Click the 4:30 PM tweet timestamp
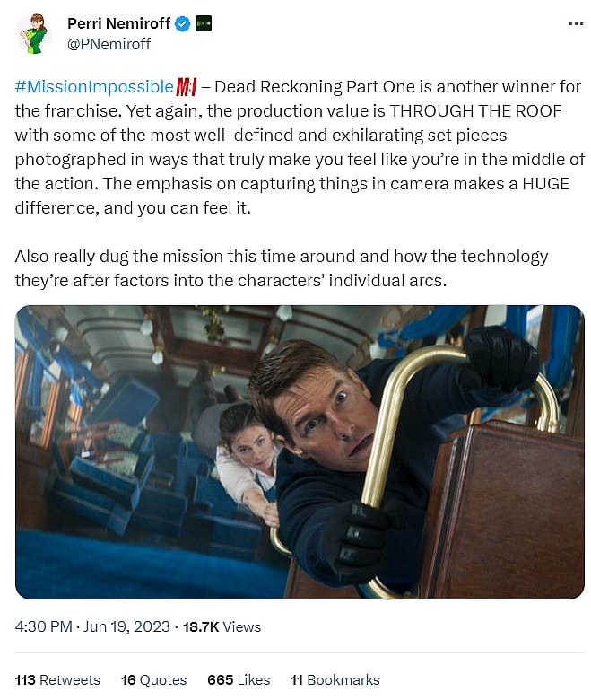Image resolution: width=591 pixels, height=700 pixels. click(43, 626)
